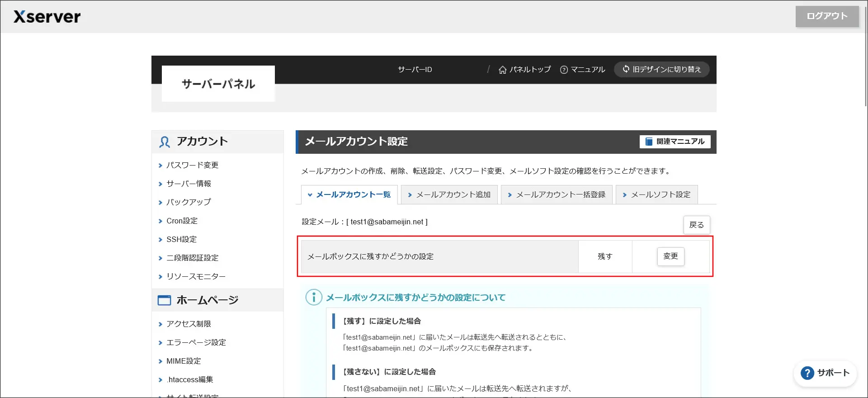
Task: Click the ホームページ window icon
Action: tap(164, 300)
